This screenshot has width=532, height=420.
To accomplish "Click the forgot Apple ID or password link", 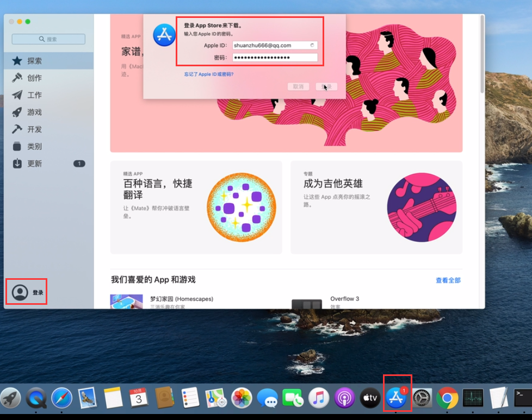I will tap(209, 74).
